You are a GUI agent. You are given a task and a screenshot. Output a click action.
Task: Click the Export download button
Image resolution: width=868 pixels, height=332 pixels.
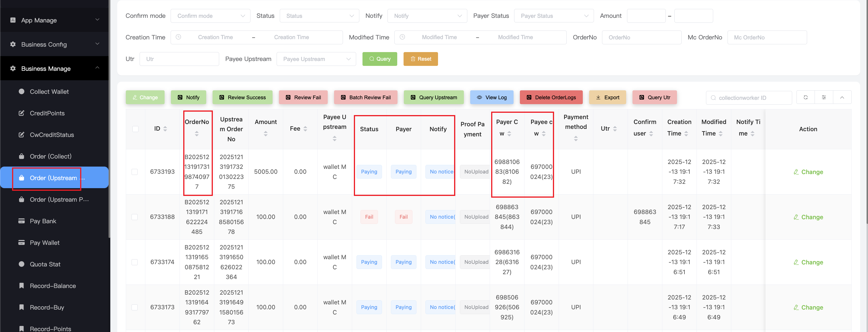coord(607,98)
